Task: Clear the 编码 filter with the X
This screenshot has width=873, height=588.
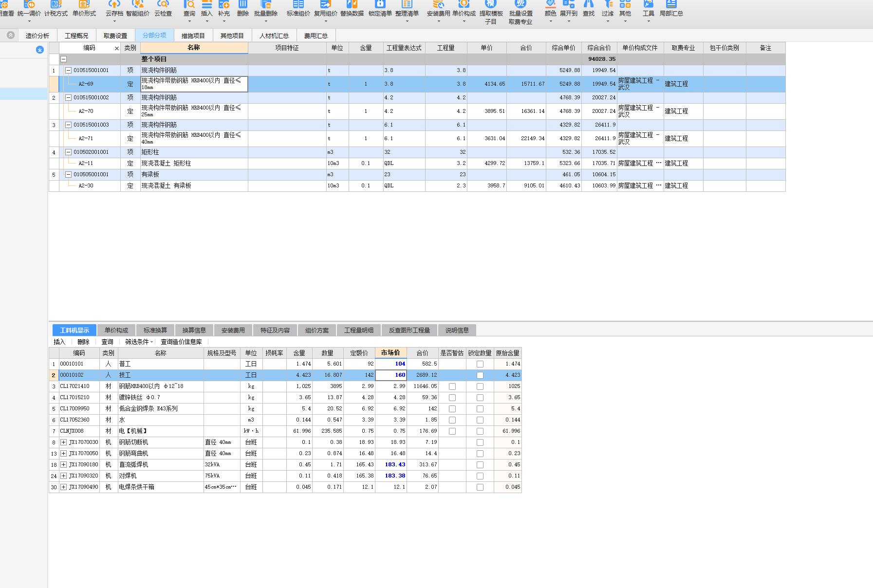Action: click(116, 48)
